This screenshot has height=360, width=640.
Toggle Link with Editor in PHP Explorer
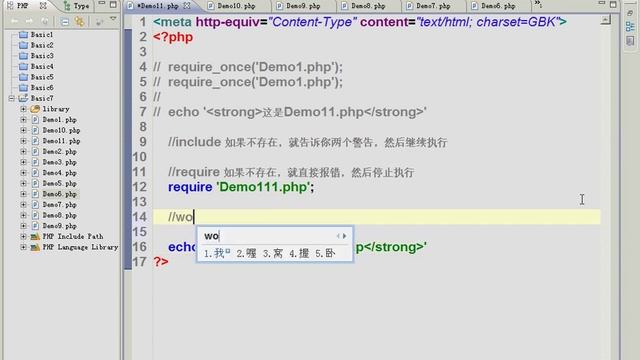[x=80, y=21]
